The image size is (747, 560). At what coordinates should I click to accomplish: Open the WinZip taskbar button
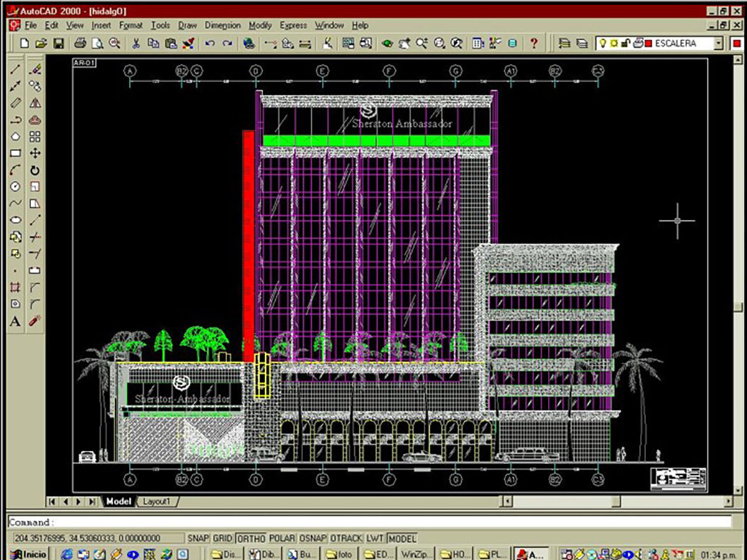tap(415, 554)
